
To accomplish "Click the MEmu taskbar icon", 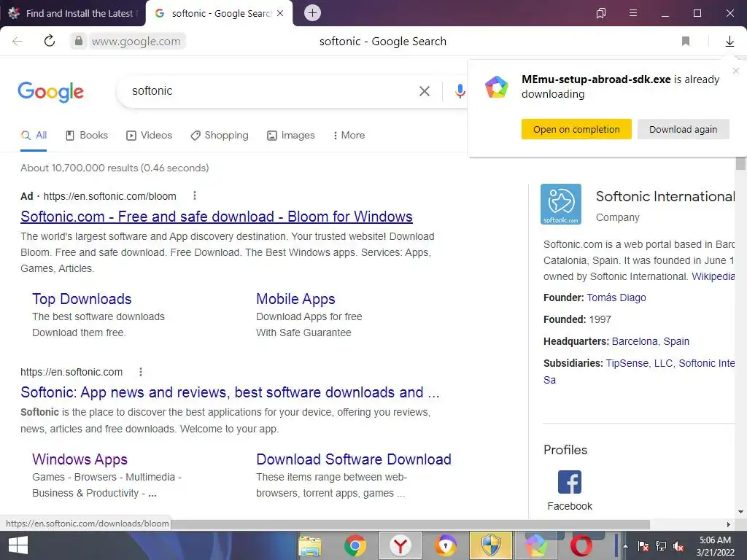I will coord(536,545).
